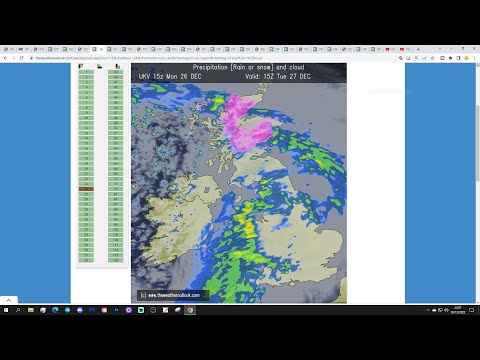480x360 pixels.
Task: Click the zoom magnifier icon in address bar
Action: pyautogui.click(x=416, y=58)
